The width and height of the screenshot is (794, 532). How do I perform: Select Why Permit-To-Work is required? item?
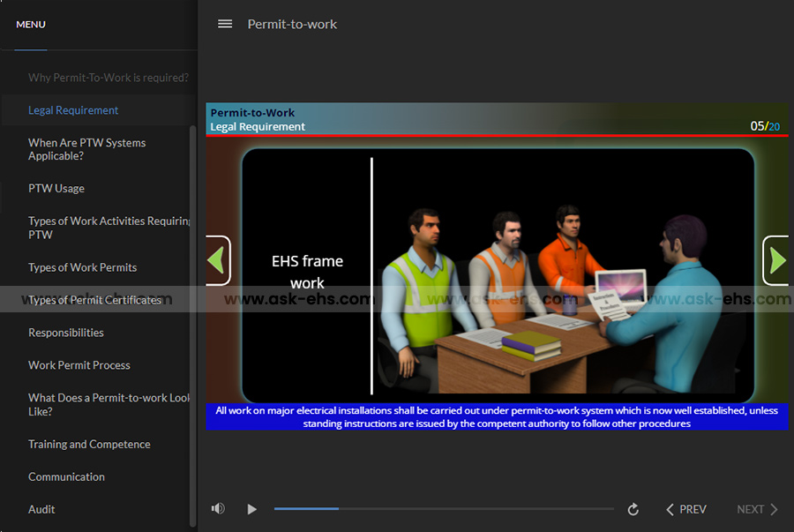pyautogui.click(x=108, y=78)
